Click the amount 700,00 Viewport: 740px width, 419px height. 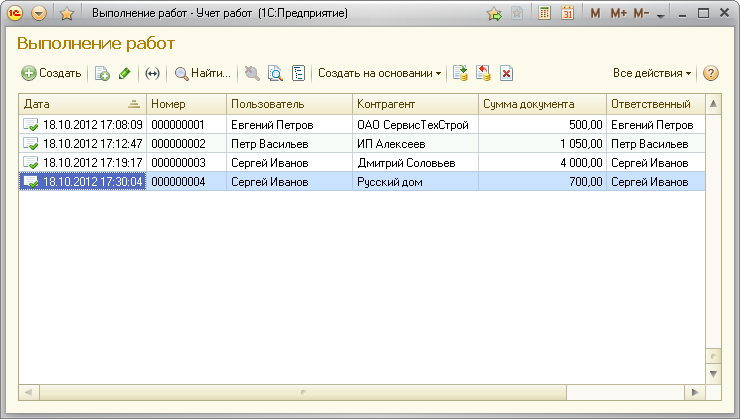[586, 182]
